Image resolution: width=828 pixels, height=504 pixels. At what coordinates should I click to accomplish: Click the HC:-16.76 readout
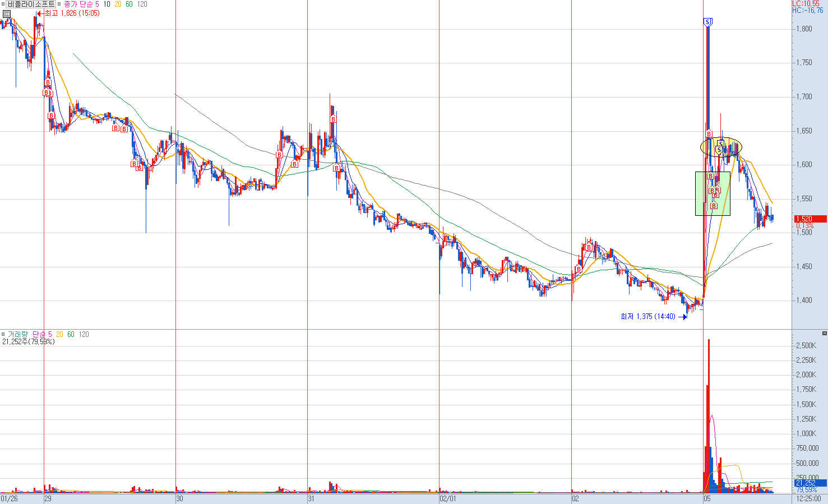[x=808, y=10]
